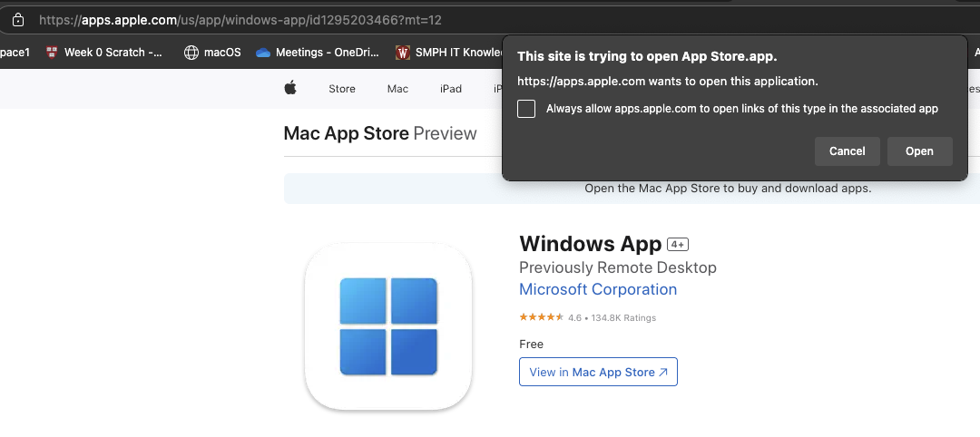Click Cancel in the open-app dialog
980x437 pixels.
click(847, 151)
